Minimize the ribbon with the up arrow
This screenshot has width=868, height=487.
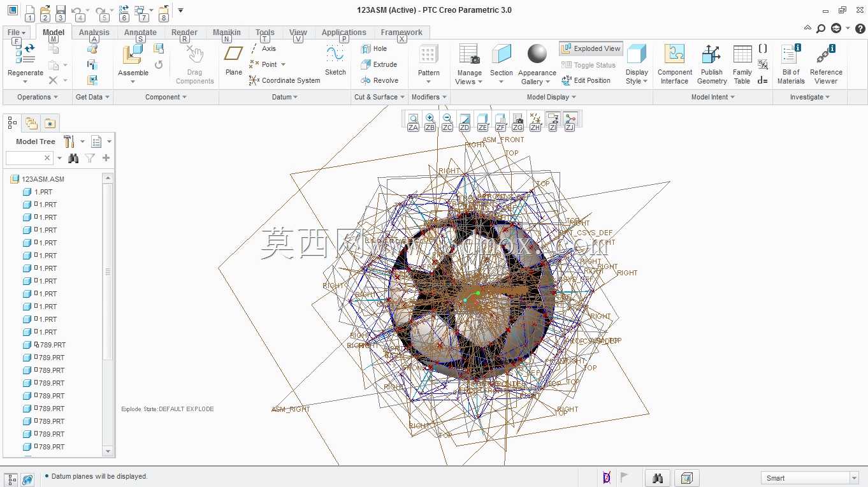point(807,28)
